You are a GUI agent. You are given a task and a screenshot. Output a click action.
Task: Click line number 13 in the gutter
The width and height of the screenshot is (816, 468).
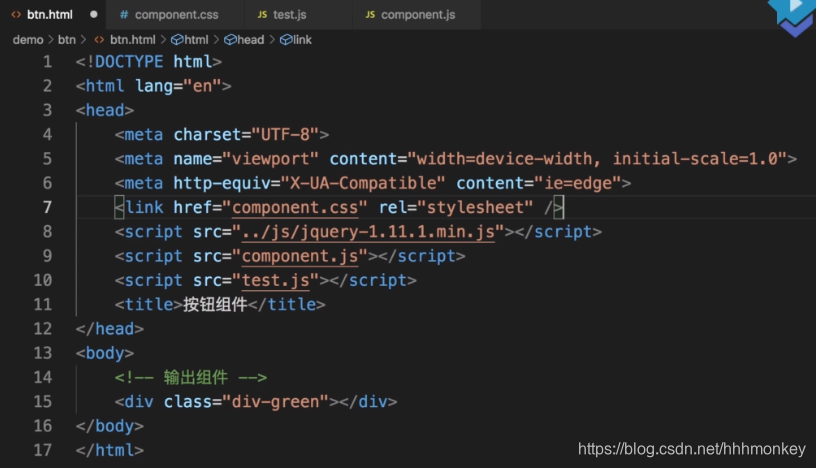43,353
